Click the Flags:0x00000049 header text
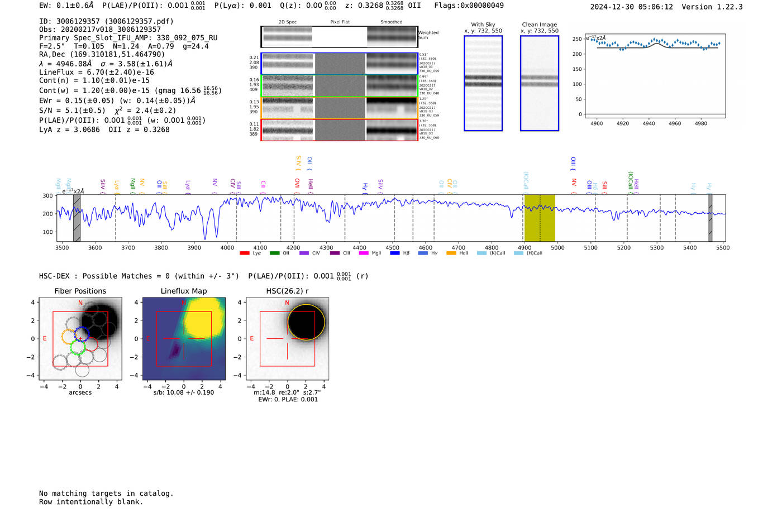Viewport: 782px width, 532px height. (469, 6)
